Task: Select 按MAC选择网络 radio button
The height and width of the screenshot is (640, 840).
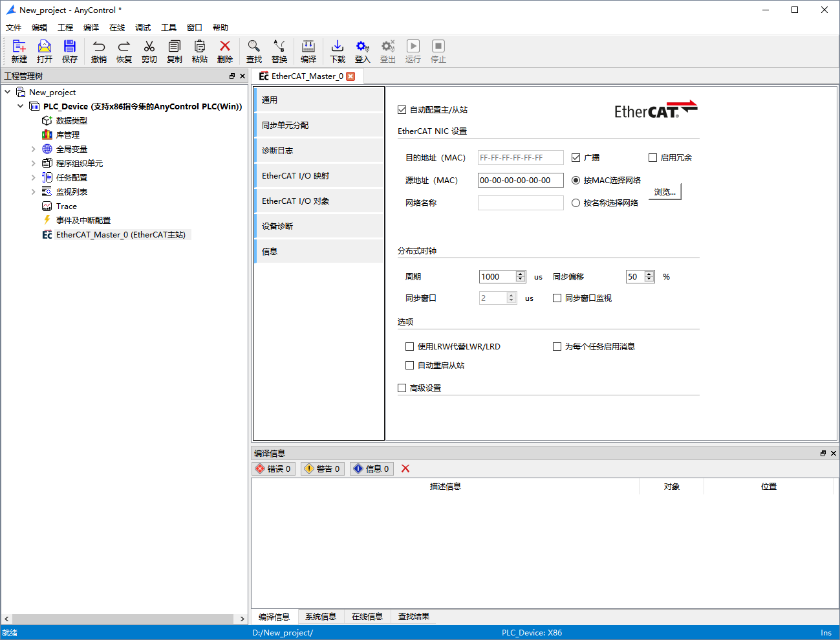Action: pos(576,181)
